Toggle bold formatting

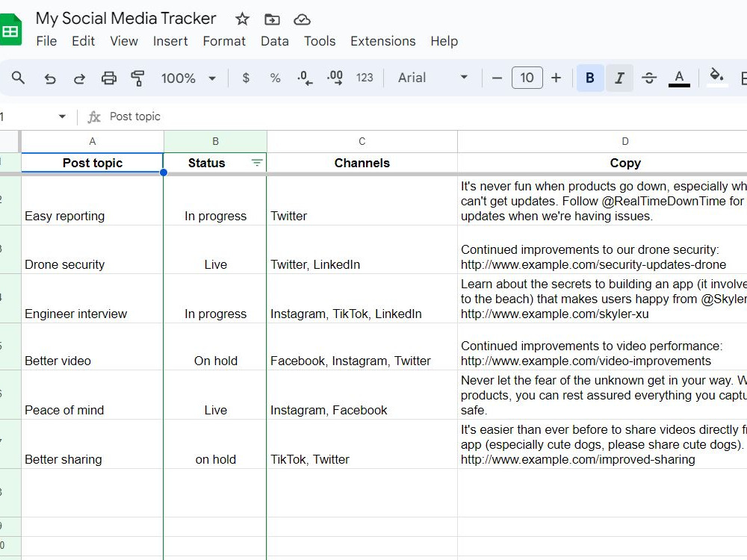590,78
